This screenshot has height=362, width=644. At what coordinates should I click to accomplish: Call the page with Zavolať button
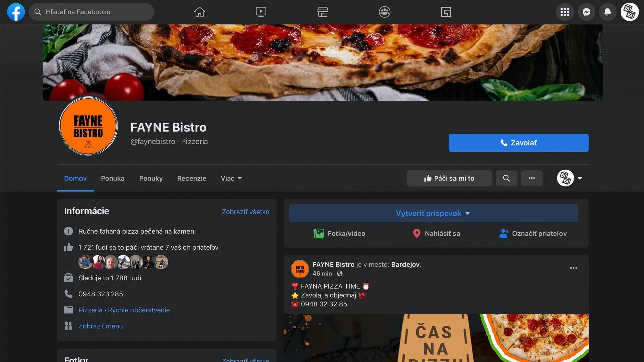pyautogui.click(x=519, y=143)
